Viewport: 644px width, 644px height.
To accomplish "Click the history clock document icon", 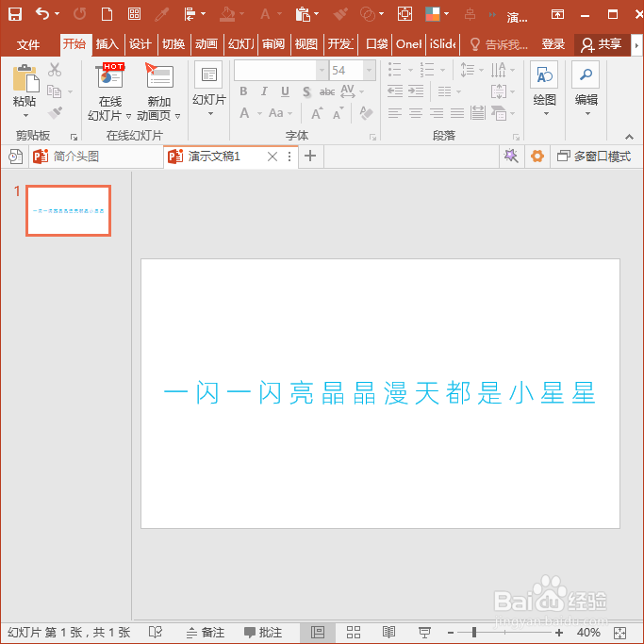I will coord(15,157).
